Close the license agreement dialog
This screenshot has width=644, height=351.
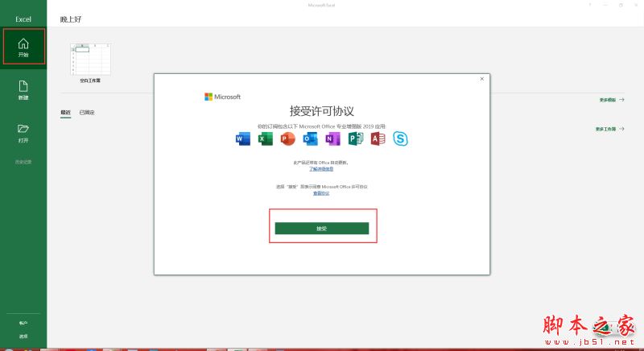point(481,79)
